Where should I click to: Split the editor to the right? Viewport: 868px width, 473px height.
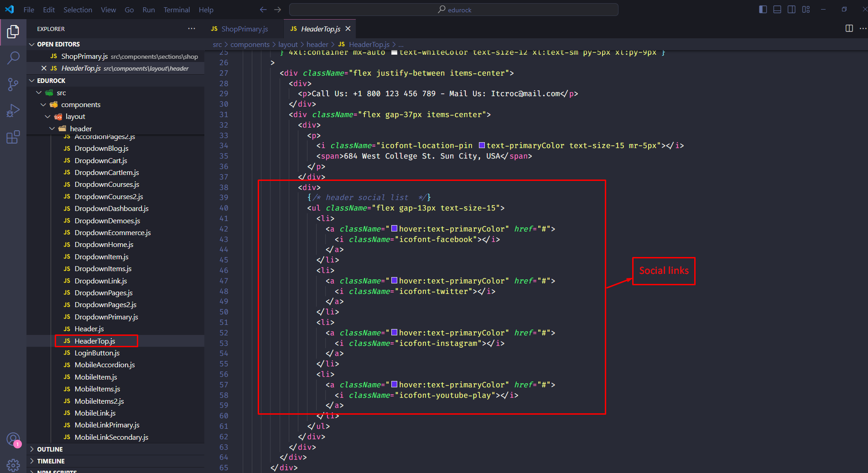pyautogui.click(x=849, y=28)
